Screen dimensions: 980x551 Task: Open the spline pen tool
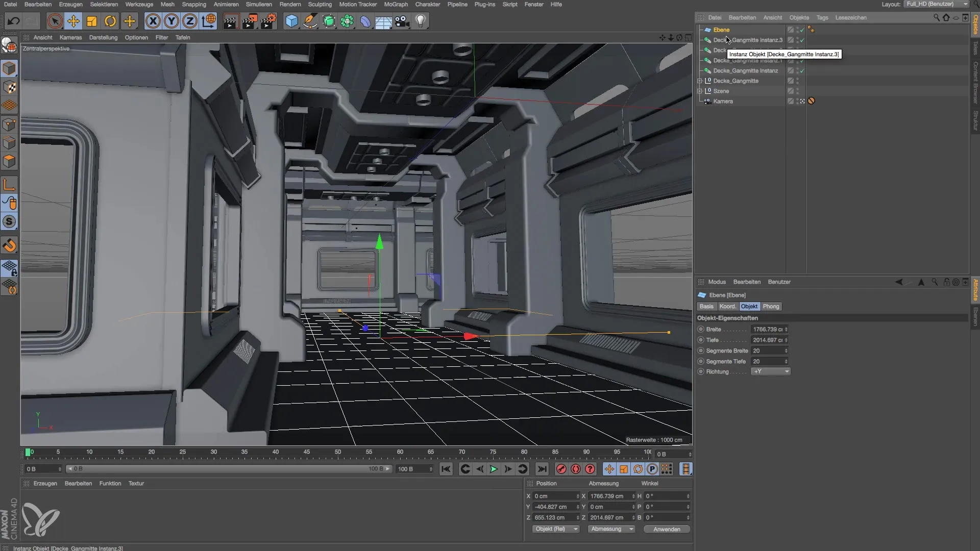point(310,21)
